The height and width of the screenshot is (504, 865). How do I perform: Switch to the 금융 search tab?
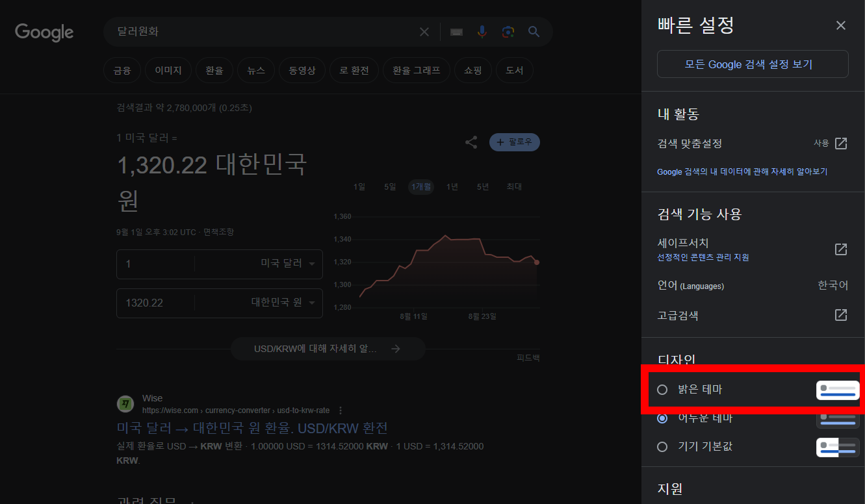click(122, 70)
